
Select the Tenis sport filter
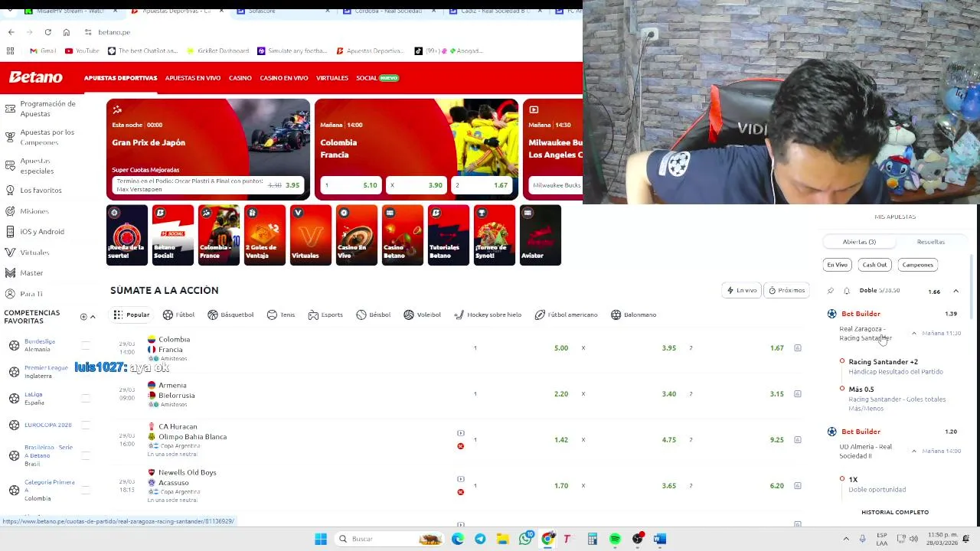coord(280,315)
